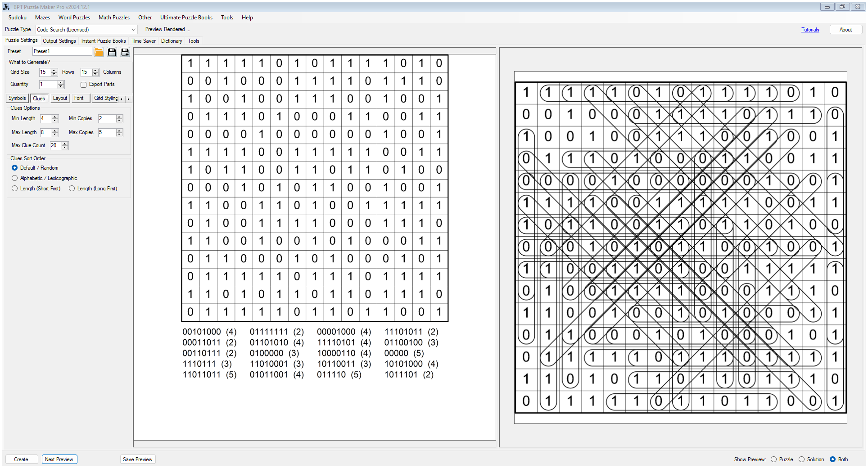Decrease Max Clue Count spinner down arrow
The height and width of the screenshot is (468, 868).
click(65, 148)
